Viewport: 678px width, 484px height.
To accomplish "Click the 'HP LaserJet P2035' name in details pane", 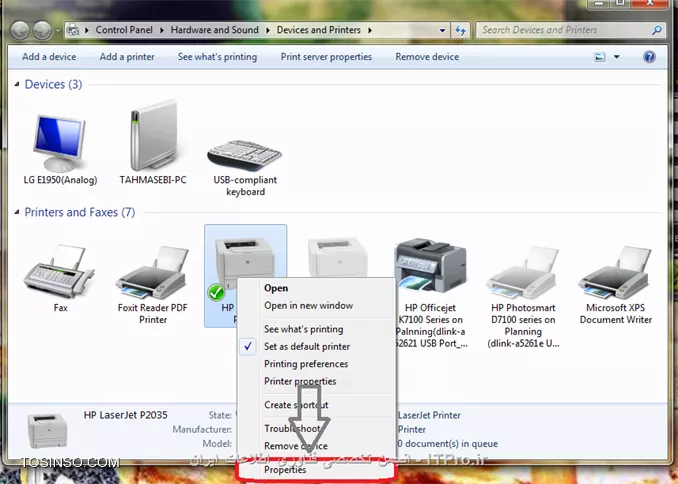I will [125, 415].
